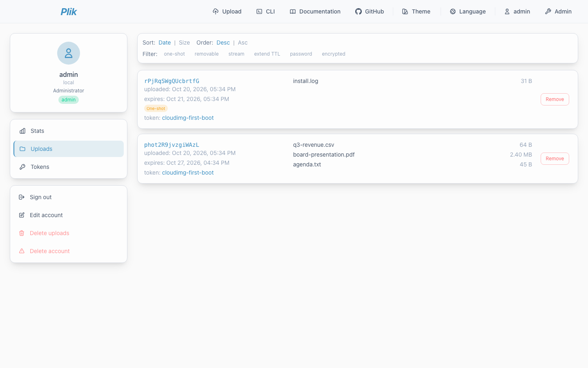Click the Admin wrench icon
The height and width of the screenshot is (368, 588).
point(548,11)
